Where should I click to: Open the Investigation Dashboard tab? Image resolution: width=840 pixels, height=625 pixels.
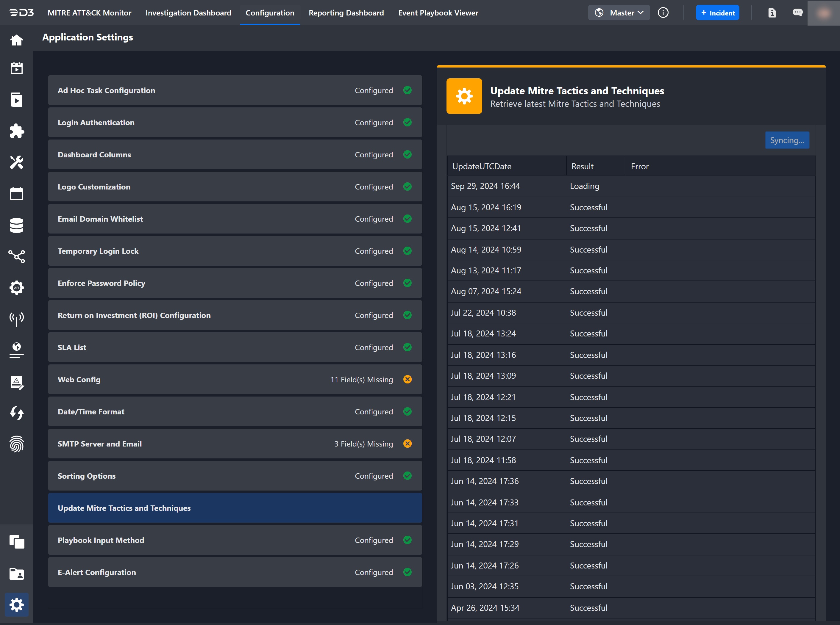tap(188, 13)
